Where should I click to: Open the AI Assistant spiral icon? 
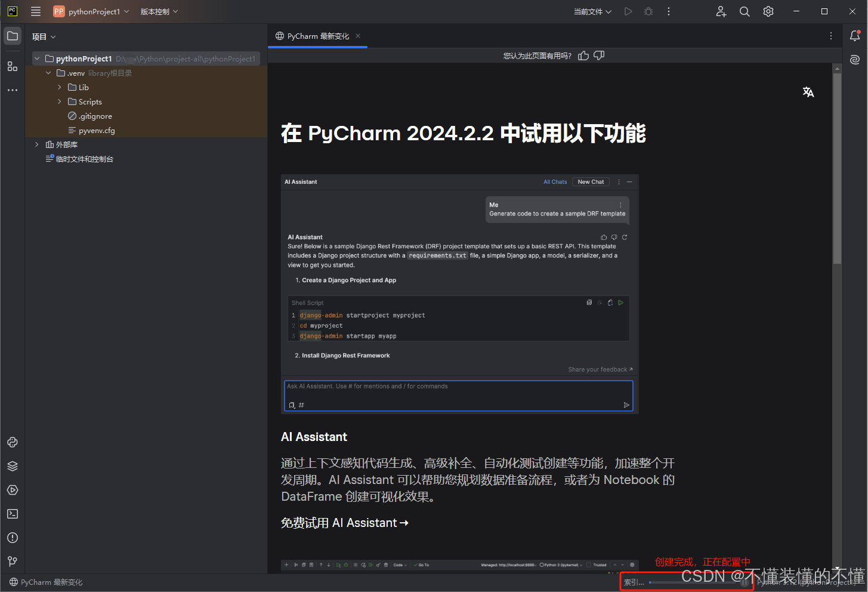855,60
